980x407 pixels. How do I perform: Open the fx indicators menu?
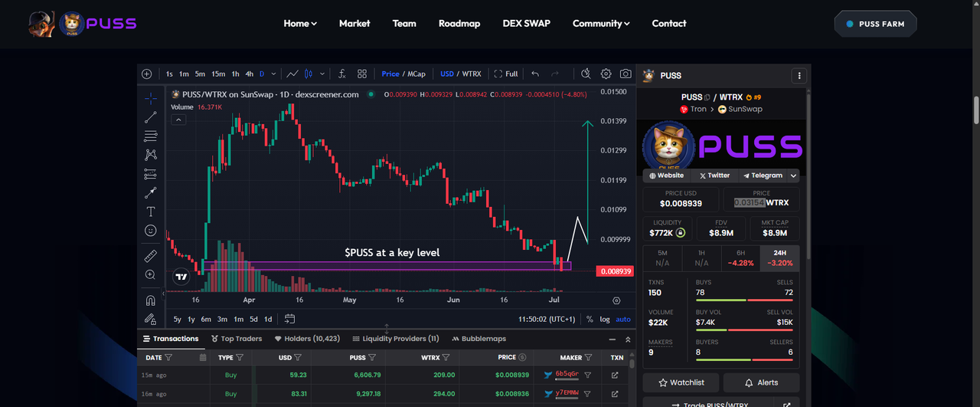click(x=341, y=74)
